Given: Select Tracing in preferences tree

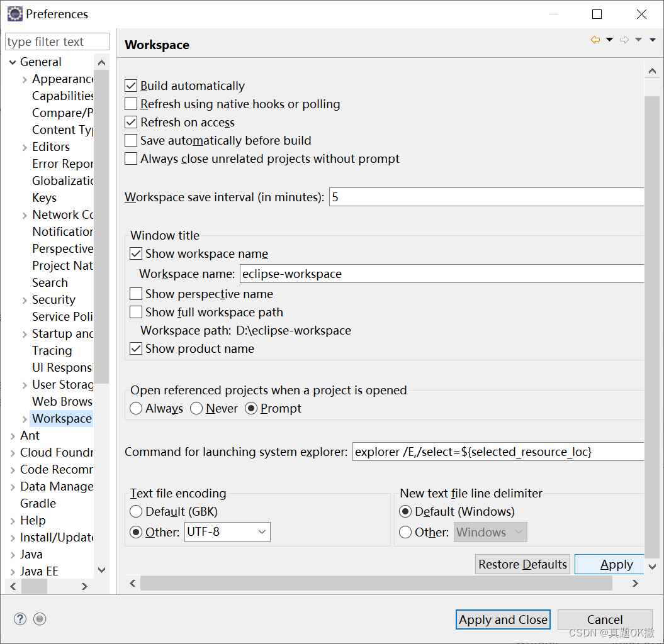Looking at the screenshot, I should tap(52, 350).
